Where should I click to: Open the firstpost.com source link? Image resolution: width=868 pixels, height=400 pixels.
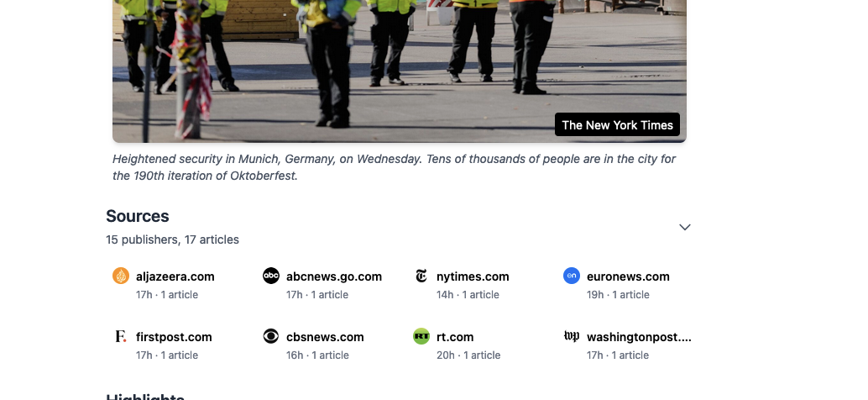pyautogui.click(x=174, y=337)
